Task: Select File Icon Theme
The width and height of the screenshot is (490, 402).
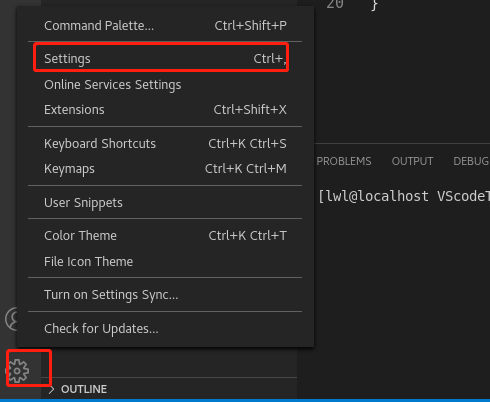Action: coord(165,262)
